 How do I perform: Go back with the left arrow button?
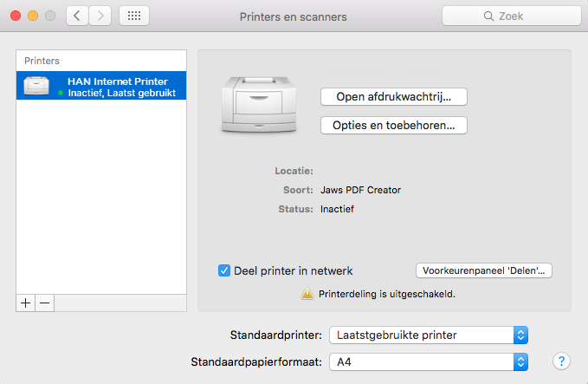pos(78,16)
